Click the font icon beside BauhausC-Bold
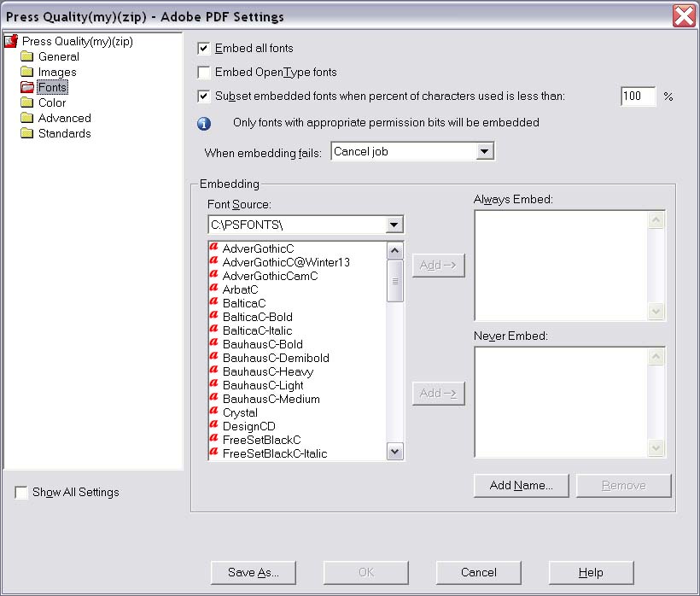Viewport: 700px width, 596px height. (x=213, y=343)
